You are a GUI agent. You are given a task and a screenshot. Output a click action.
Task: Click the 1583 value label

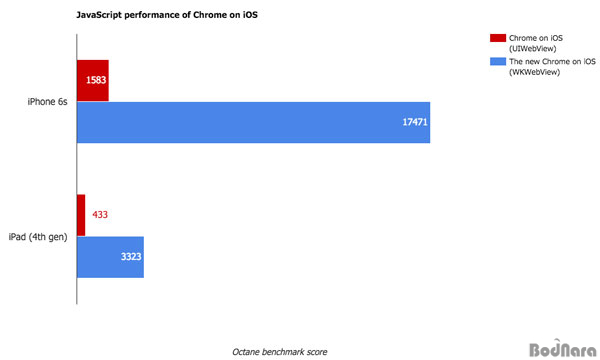96,80
